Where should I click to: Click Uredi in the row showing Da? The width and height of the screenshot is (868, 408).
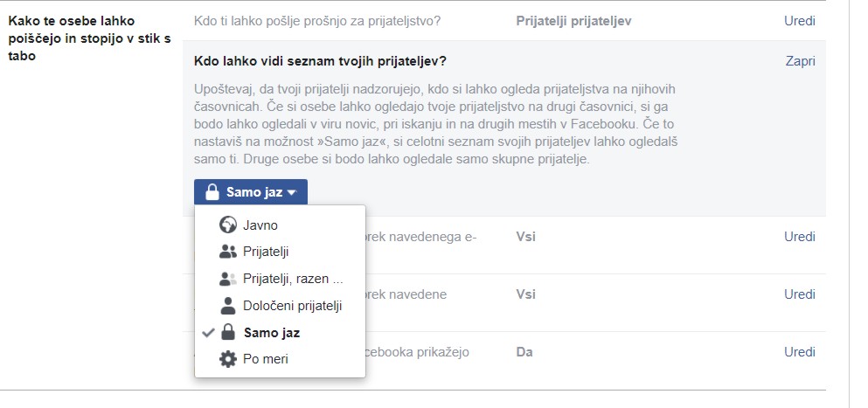(x=799, y=352)
